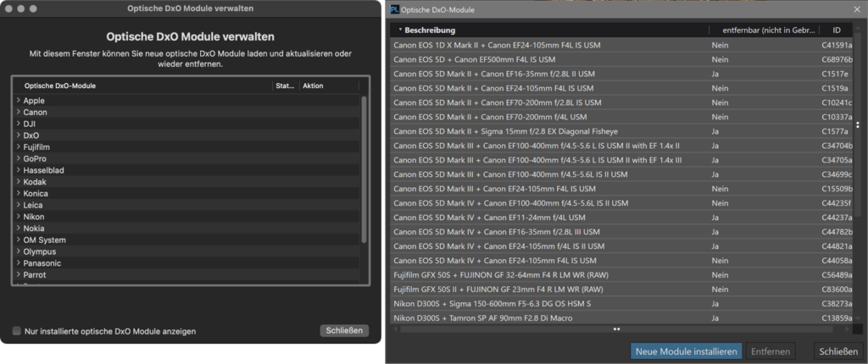
Task: Expand the OM System module group
Action: tap(19, 240)
